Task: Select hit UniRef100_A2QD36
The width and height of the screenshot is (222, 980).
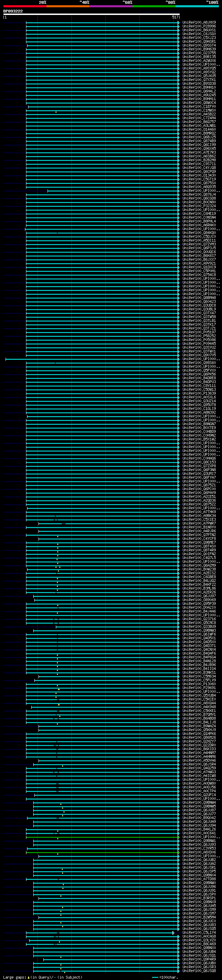Action: tap(199, 500)
